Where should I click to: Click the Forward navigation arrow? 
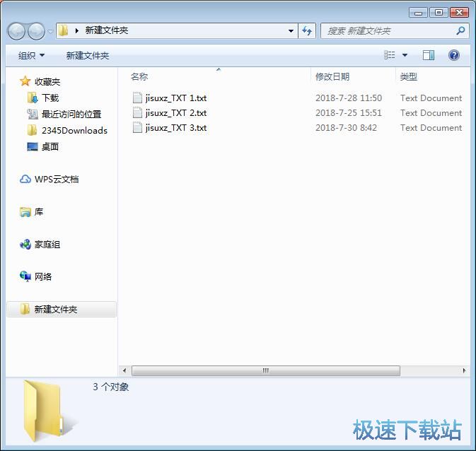point(37,31)
